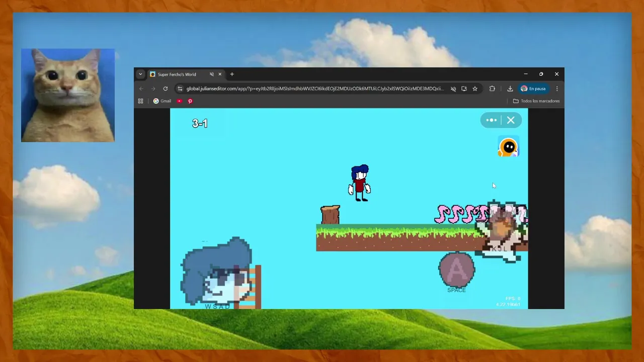Open the Chrome three-dot menu
The width and height of the screenshot is (644, 362).
click(557, 88)
